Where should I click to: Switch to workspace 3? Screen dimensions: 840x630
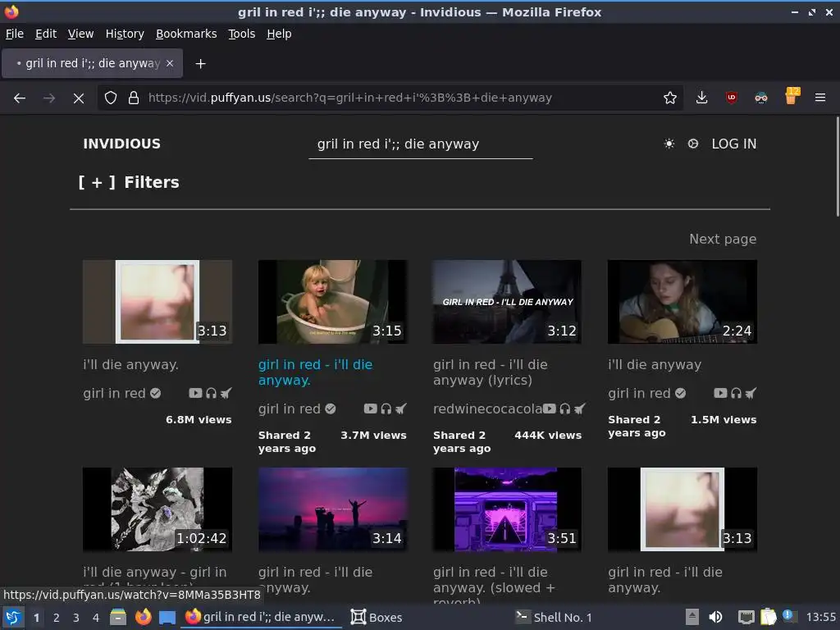[x=76, y=618]
